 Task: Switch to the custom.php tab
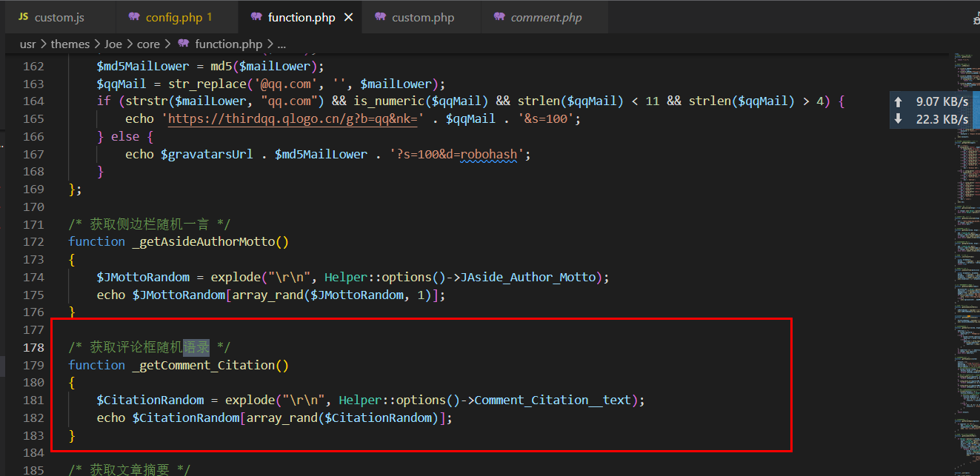423,17
